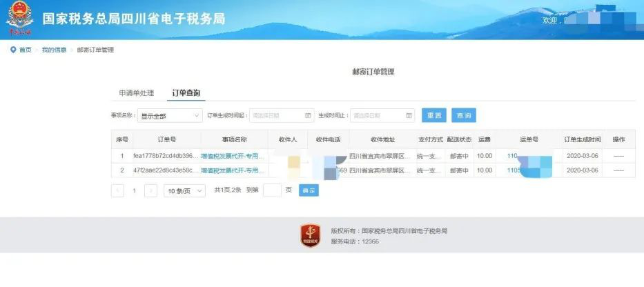Open the 10条/页 page size dropdown
This screenshot has width=644, height=287.
click(184, 190)
